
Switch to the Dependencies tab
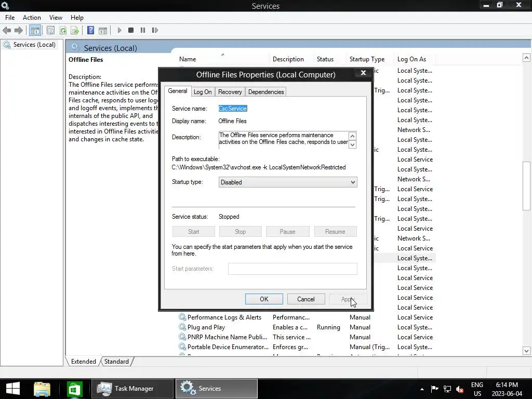coord(266,92)
